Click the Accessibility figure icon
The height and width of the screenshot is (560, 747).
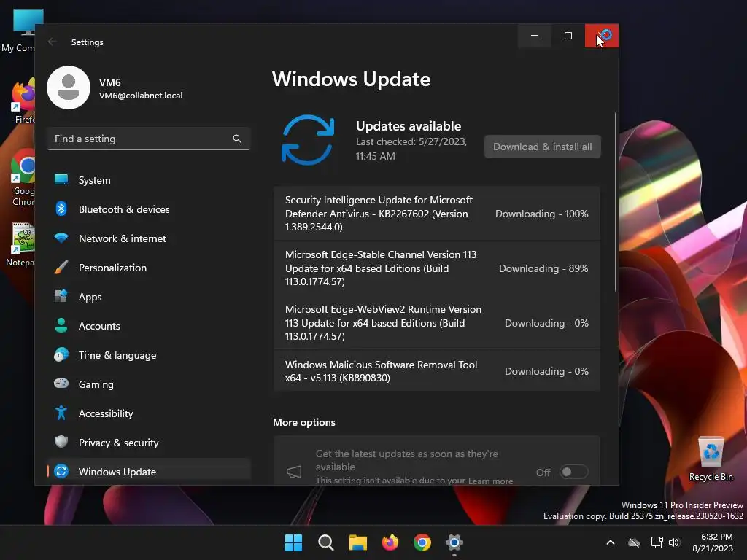pos(61,413)
